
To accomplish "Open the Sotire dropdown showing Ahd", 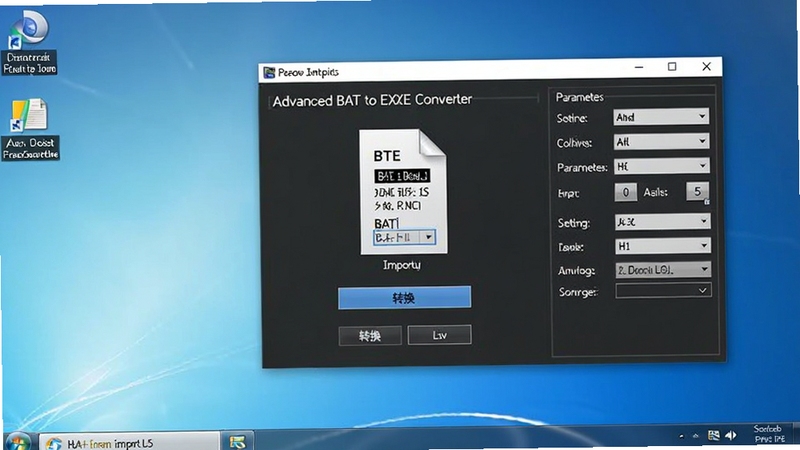I will pos(661,117).
